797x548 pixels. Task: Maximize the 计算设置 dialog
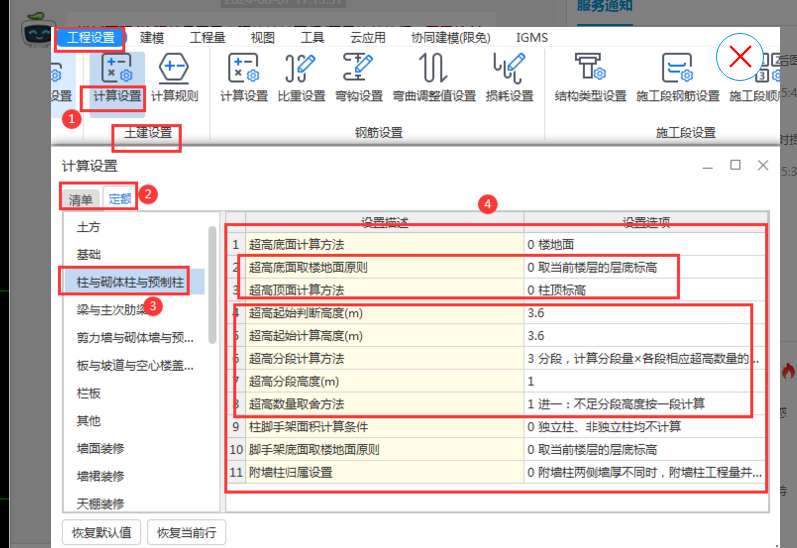pyautogui.click(x=735, y=165)
